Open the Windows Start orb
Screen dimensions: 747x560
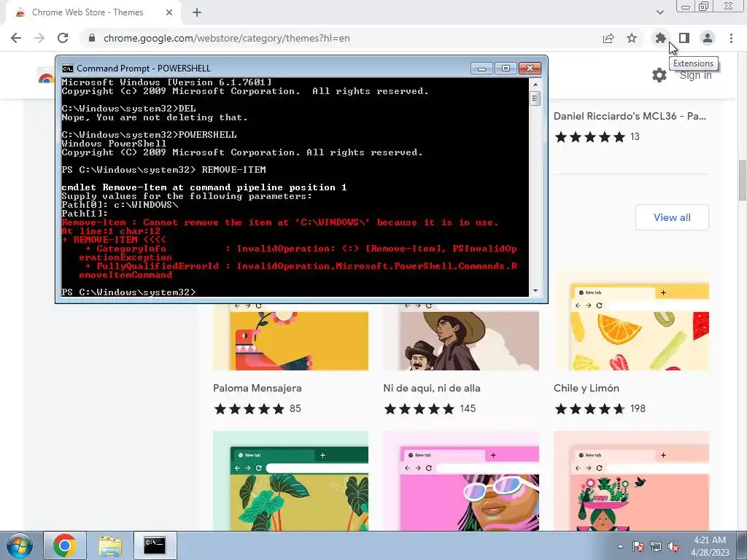pyautogui.click(x=20, y=545)
